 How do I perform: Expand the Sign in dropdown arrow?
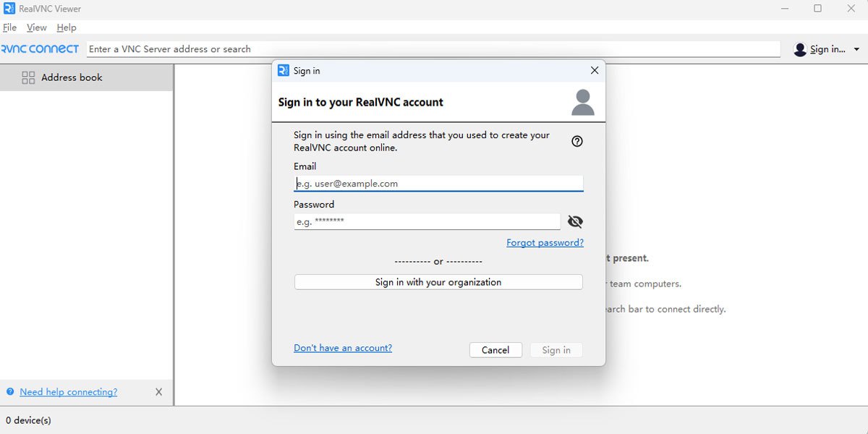pyautogui.click(x=856, y=49)
